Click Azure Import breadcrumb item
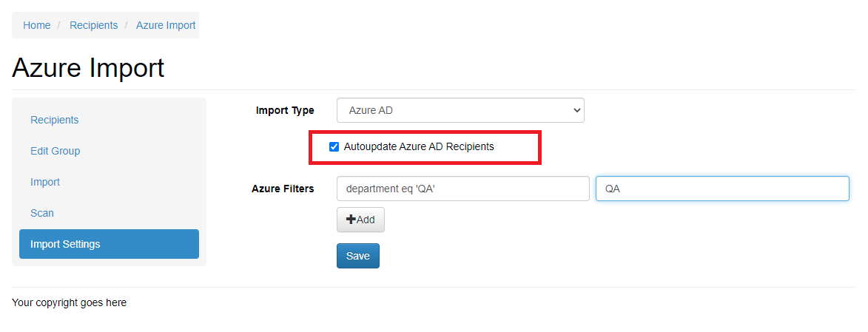Image resolution: width=868 pixels, height=332 pixels. point(166,25)
